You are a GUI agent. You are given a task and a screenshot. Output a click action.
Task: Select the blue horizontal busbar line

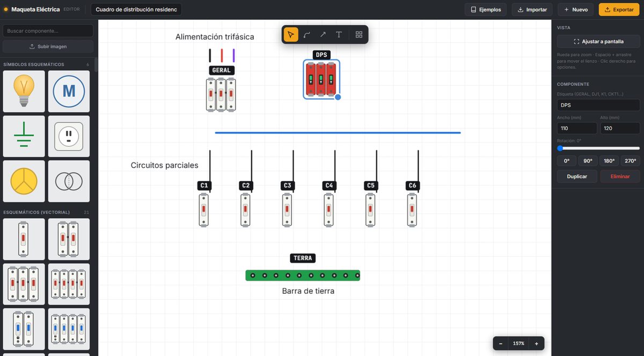338,132
